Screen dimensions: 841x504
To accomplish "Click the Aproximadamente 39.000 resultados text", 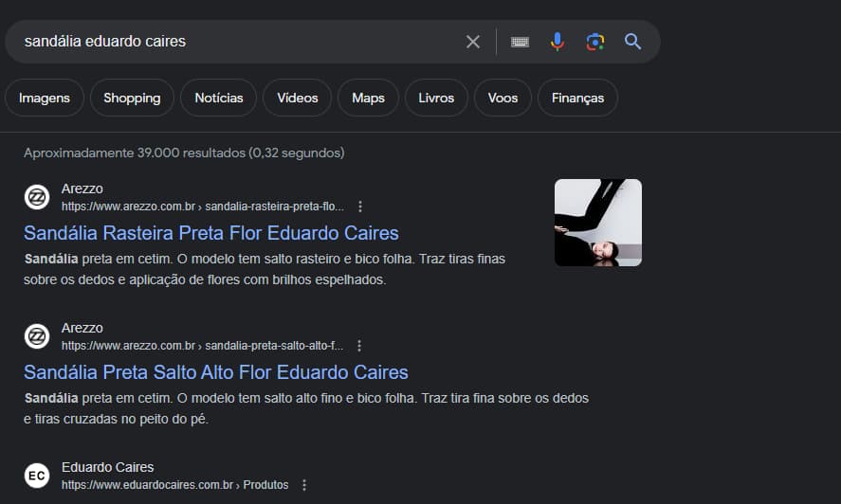I will click(x=184, y=153).
